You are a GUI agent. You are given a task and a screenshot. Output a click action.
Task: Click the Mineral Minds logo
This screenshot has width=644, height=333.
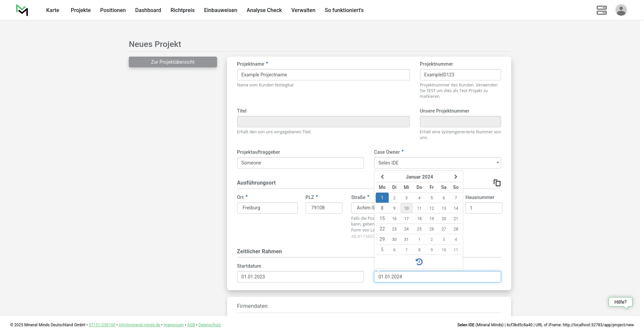point(22,10)
